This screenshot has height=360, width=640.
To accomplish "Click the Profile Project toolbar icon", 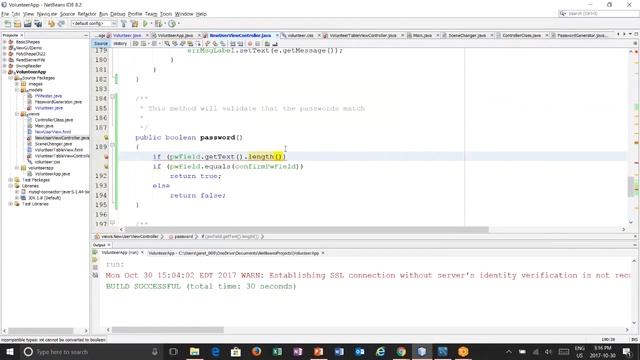I will click(x=172, y=24).
